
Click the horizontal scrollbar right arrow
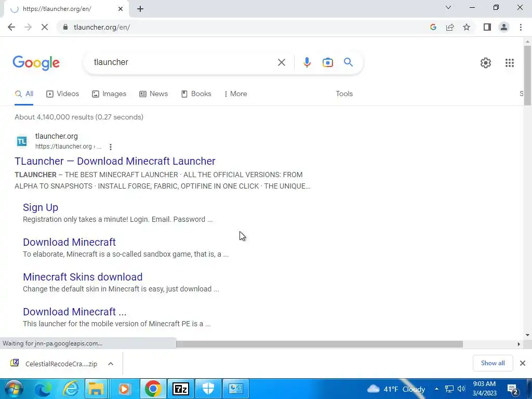(518, 344)
